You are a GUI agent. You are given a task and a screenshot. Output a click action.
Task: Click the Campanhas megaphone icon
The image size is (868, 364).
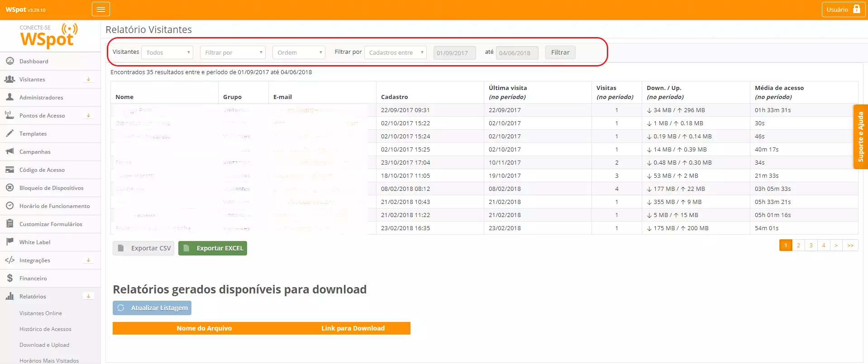[x=10, y=151]
